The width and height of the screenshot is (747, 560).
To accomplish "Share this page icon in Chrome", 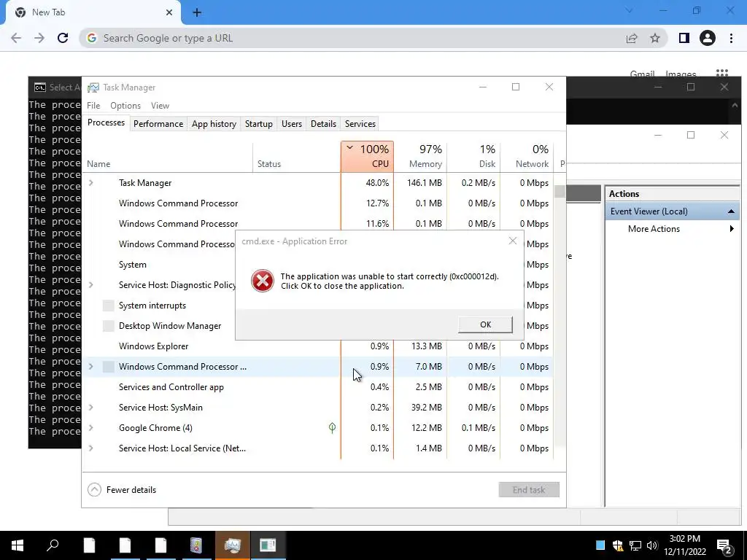I will pyautogui.click(x=632, y=38).
